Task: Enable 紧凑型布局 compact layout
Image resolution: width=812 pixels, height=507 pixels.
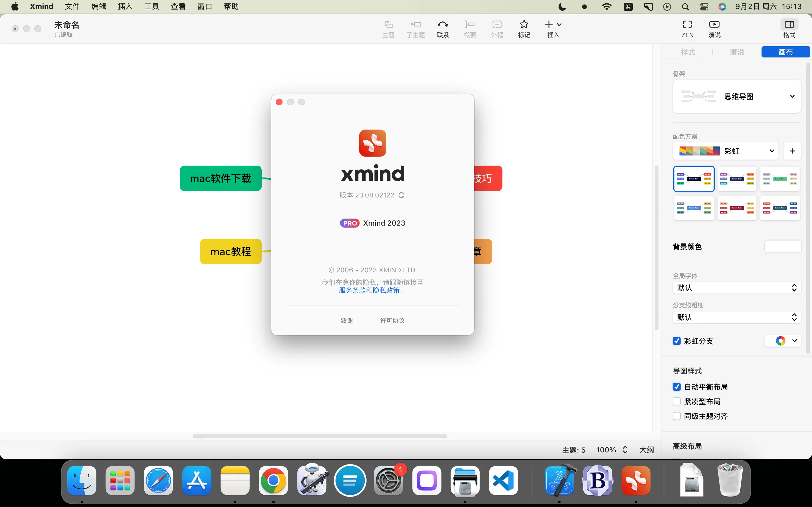Action: pos(676,402)
